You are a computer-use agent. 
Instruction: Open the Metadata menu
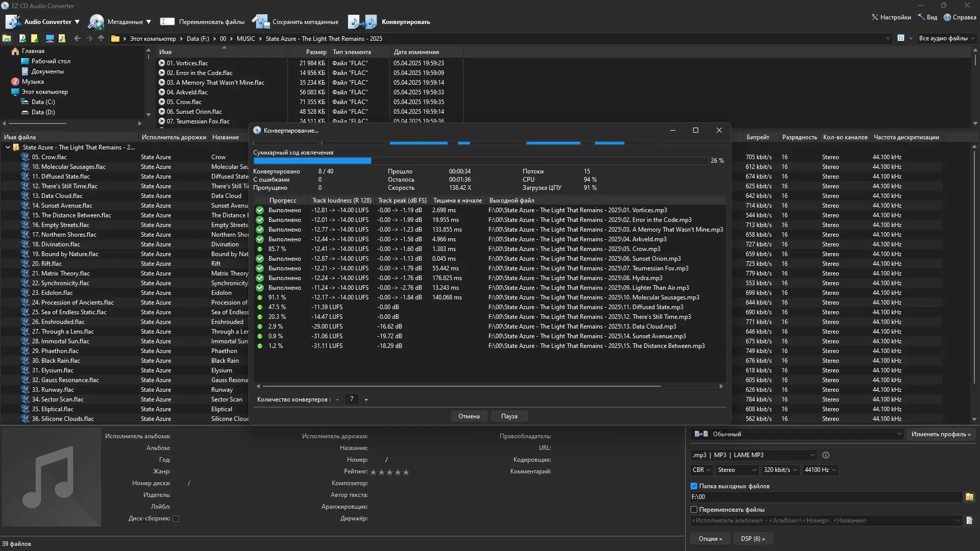pos(119,22)
